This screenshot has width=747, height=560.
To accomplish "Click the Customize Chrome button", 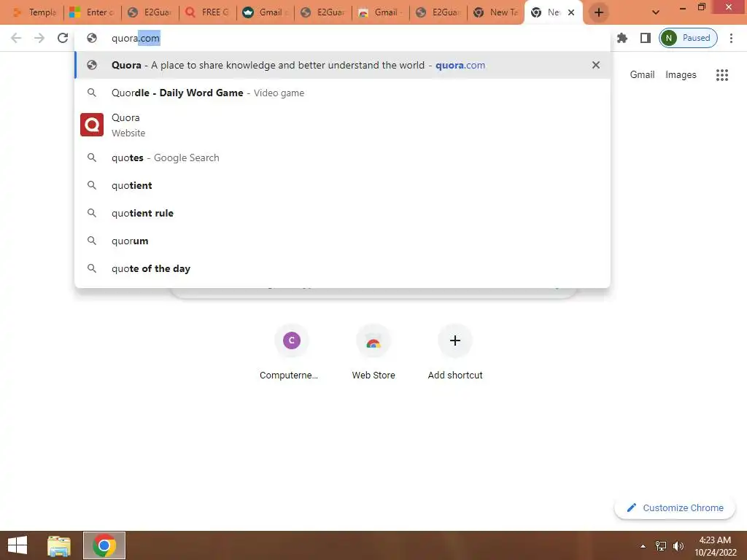I will [x=675, y=508].
